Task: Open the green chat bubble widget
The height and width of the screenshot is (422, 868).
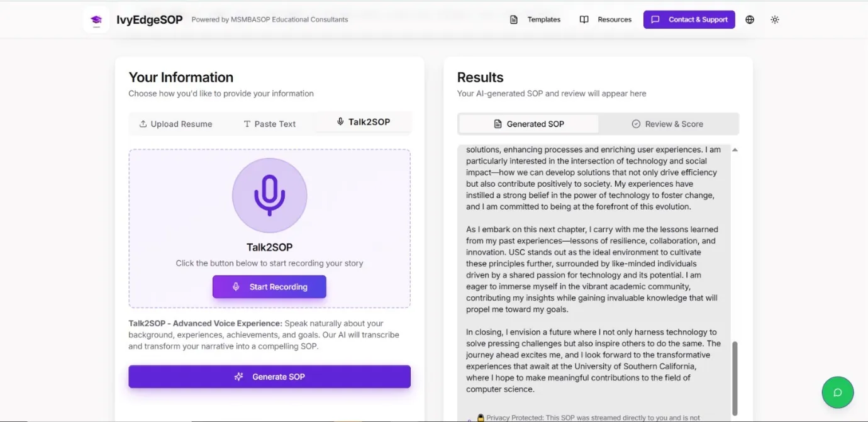Action: click(x=837, y=392)
